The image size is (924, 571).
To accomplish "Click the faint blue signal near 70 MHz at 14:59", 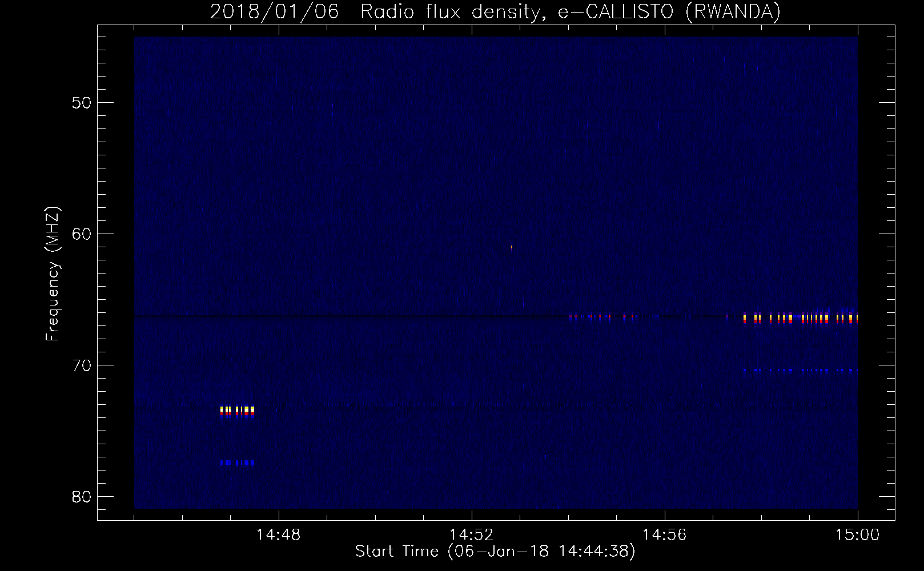I will click(x=801, y=370).
